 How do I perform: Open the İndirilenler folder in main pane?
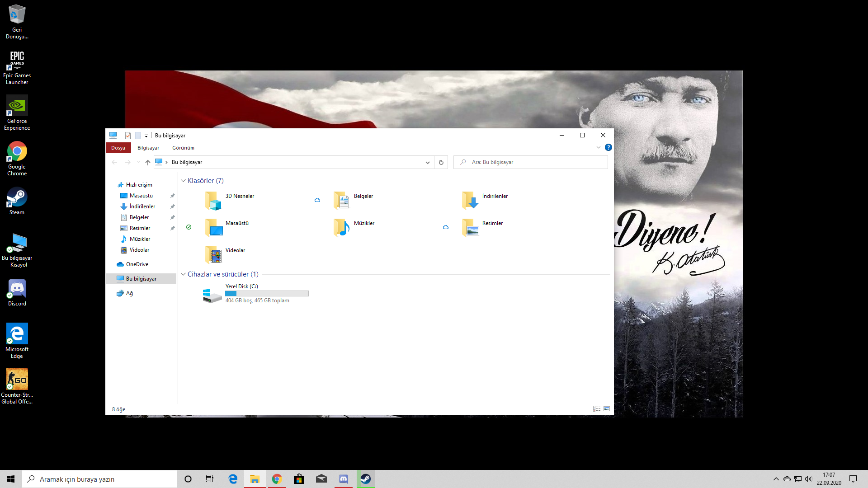[x=486, y=200]
